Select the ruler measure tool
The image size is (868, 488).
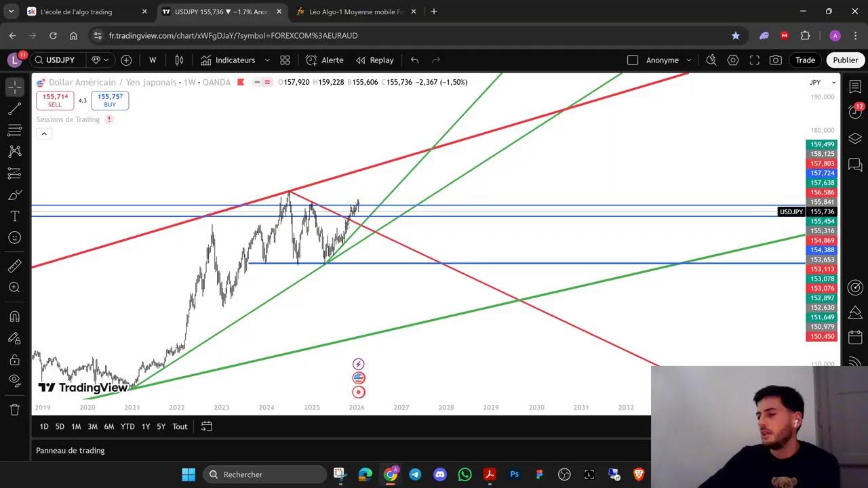tap(14, 266)
